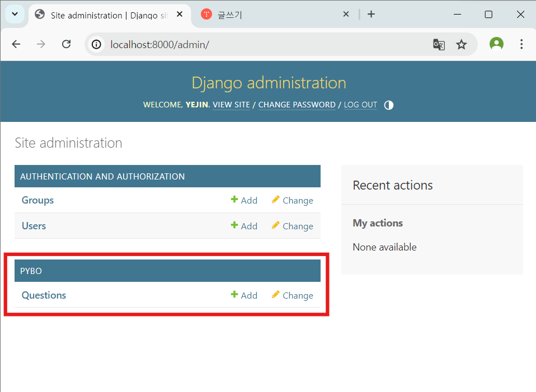Screen dimensions: 536x392
Task: Switch to the Site administration tab
Action: click(110, 15)
